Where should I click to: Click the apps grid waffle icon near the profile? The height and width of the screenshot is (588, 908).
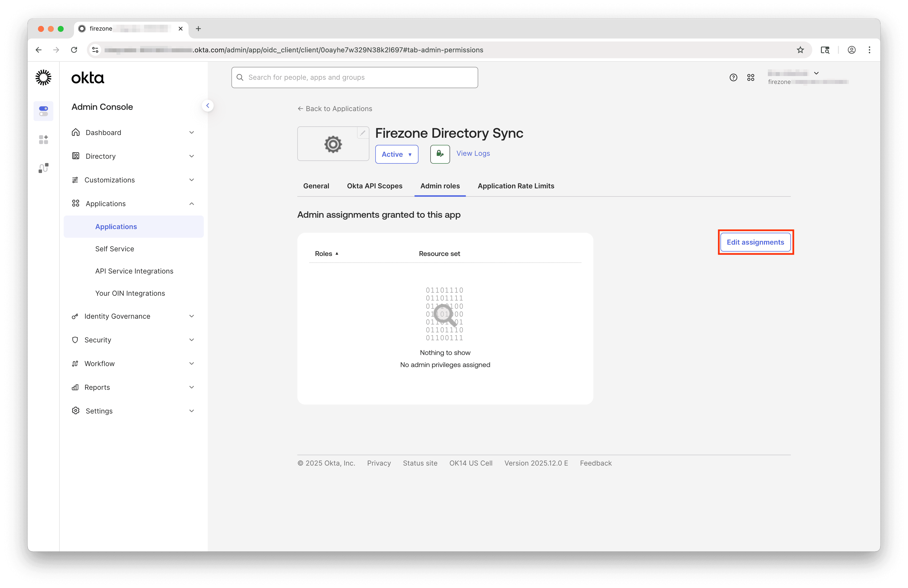click(x=751, y=77)
